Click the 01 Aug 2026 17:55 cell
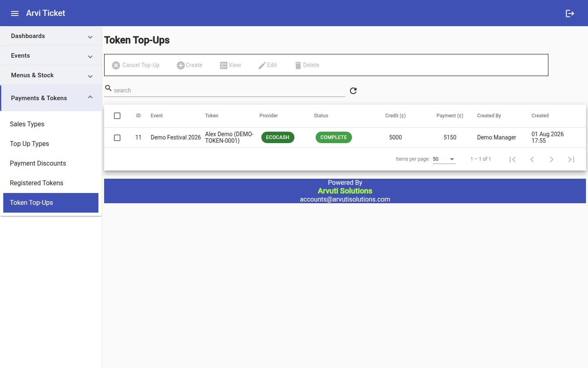Screen dimensions: 588x368 (x=548, y=137)
